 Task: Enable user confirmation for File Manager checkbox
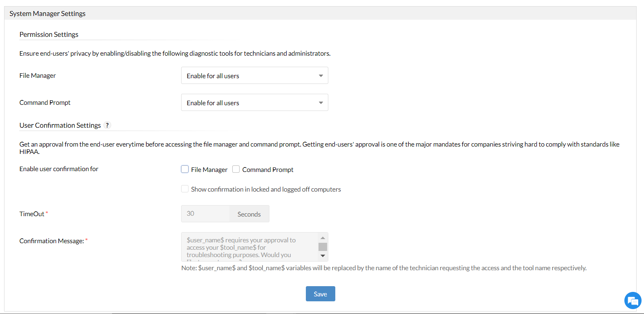tap(185, 169)
